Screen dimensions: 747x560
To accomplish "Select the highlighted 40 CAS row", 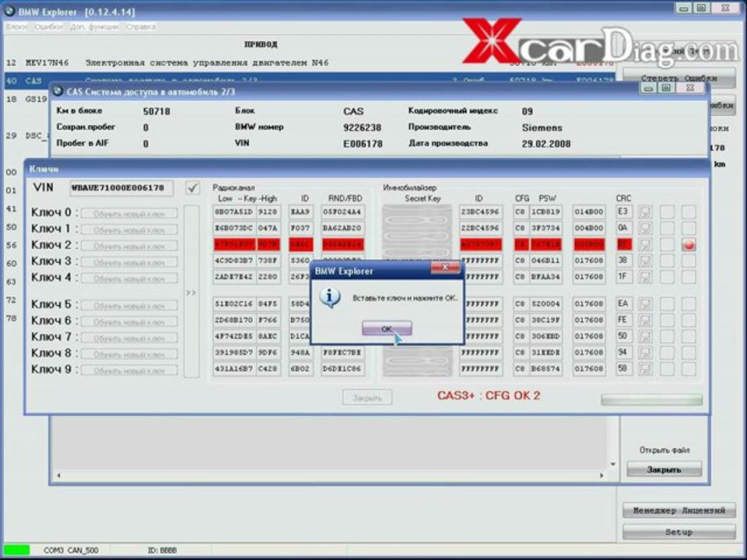I will pyautogui.click(x=310, y=80).
